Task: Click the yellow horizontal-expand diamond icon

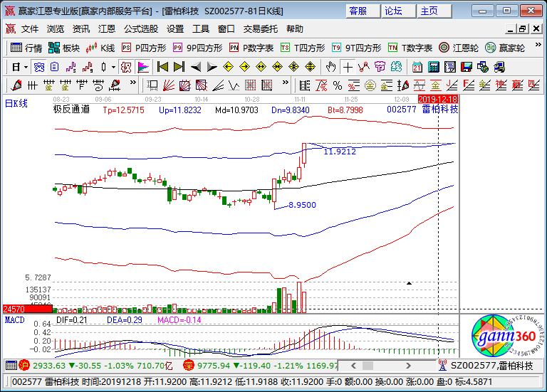Action: pyautogui.click(x=261, y=67)
